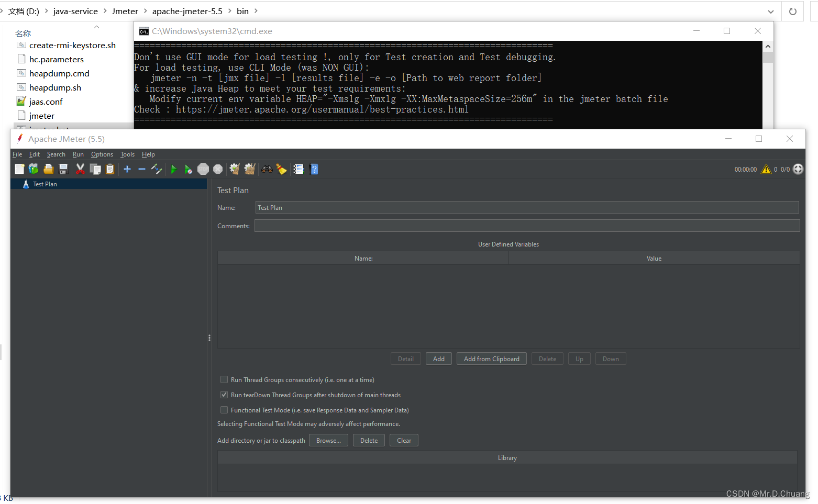Image resolution: width=818 pixels, height=504 pixels.
Task: Click the remote engines status icon
Action: click(798, 169)
